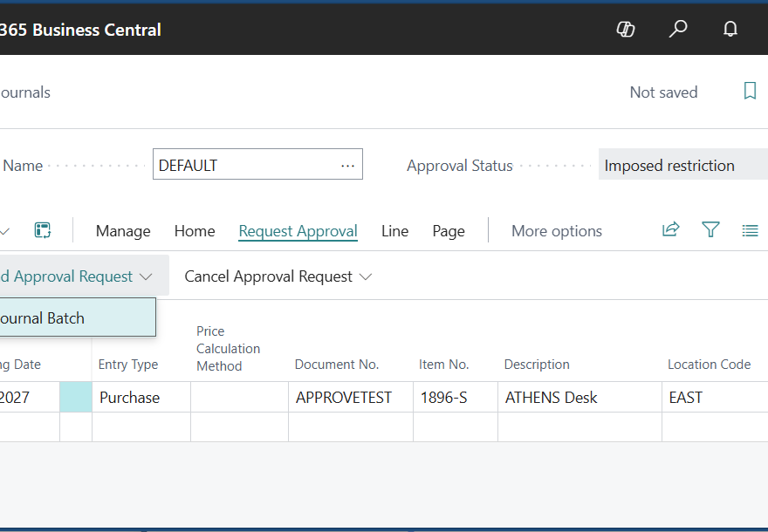
Task: Open the Manage menu
Action: pyautogui.click(x=123, y=231)
